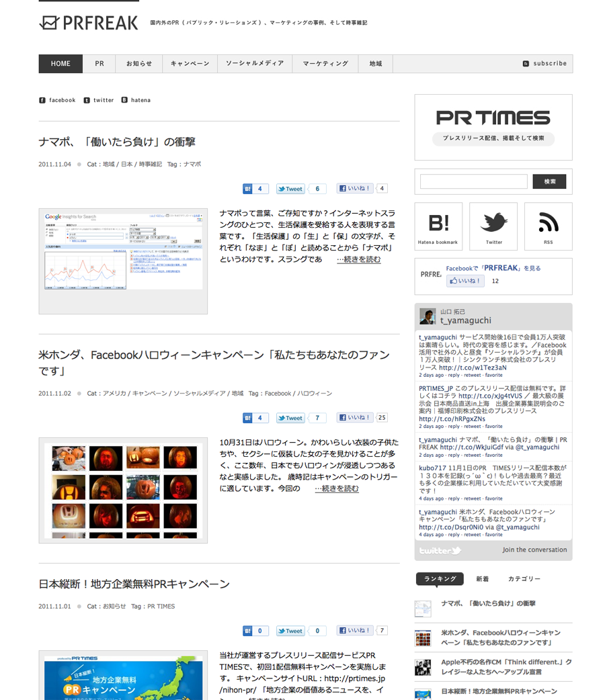Click the ナマポ tag link
This screenshot has width=605, height=700.
coord(192,165)
